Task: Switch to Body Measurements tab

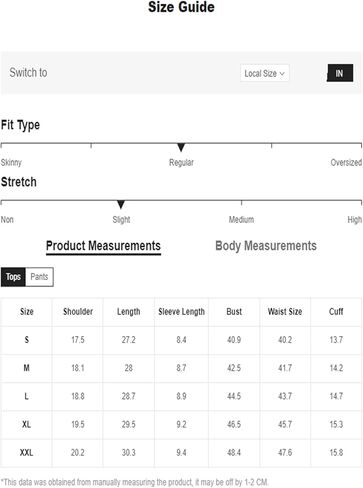Action: tap(266, 246)
